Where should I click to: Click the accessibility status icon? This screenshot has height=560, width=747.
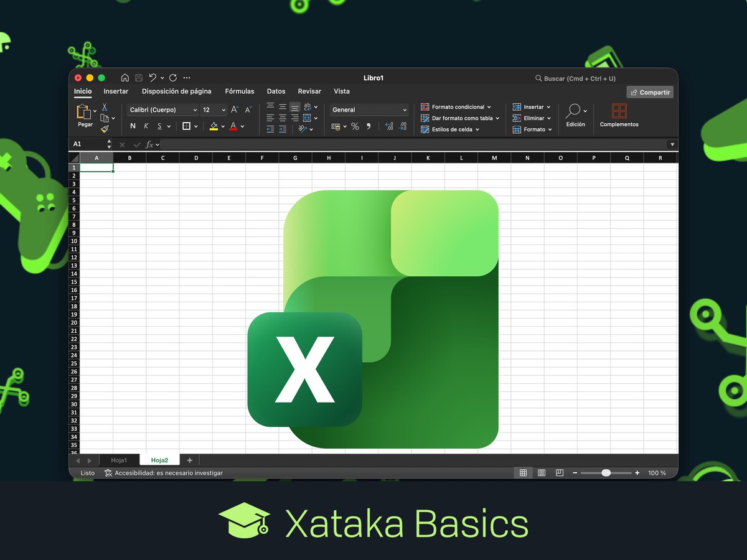(108, 473)
